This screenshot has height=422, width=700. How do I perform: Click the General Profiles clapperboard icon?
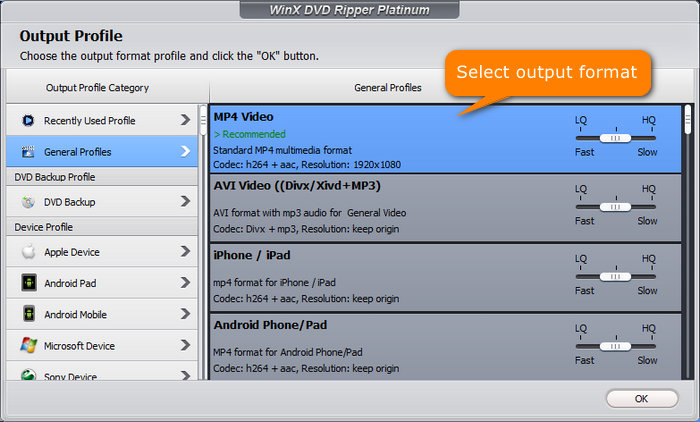[x=28, y=152]
